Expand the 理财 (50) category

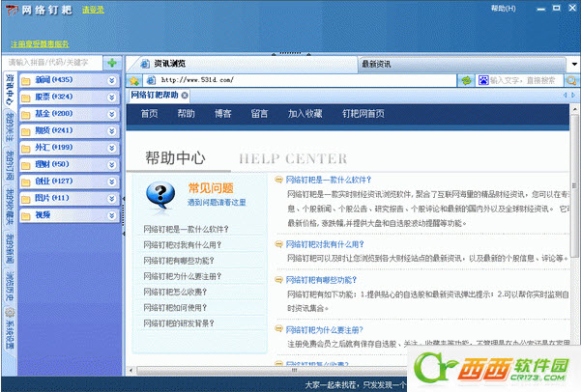click(111, 165)
